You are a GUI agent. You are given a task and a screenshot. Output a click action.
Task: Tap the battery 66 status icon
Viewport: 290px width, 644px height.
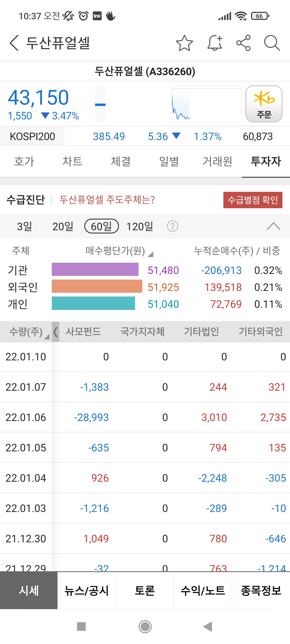click(260, 16)
